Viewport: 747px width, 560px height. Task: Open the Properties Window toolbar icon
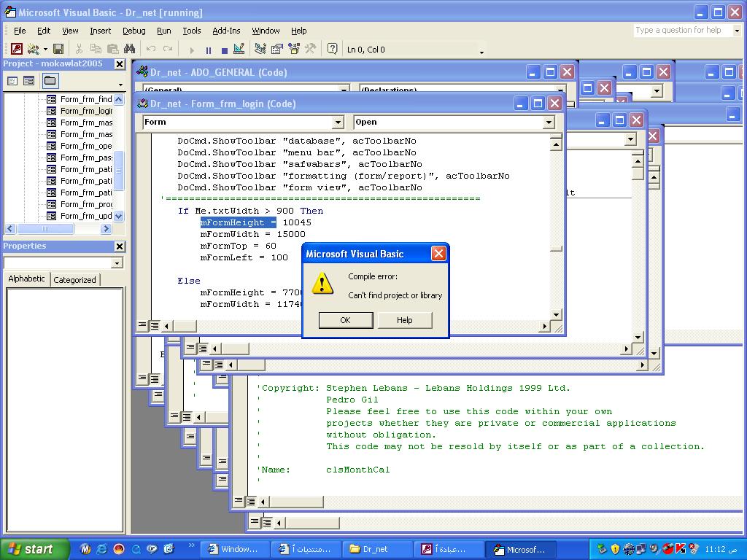pos(276,49)
